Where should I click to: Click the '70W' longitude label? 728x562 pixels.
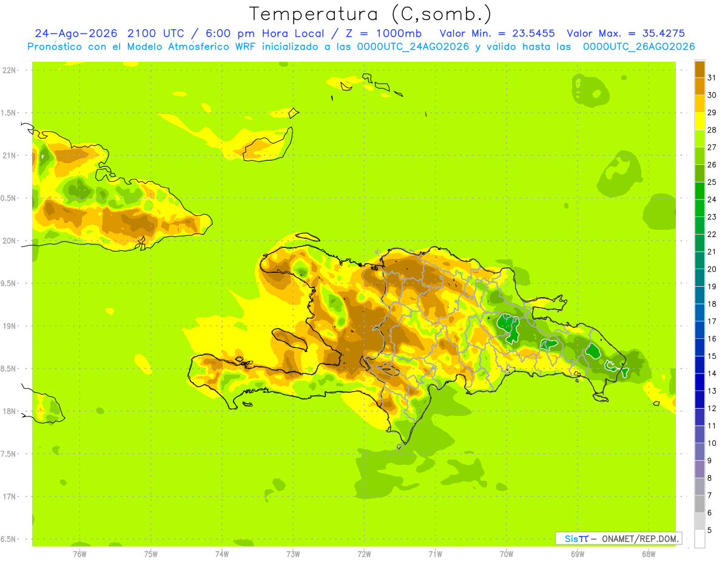[x=506, y=554]
